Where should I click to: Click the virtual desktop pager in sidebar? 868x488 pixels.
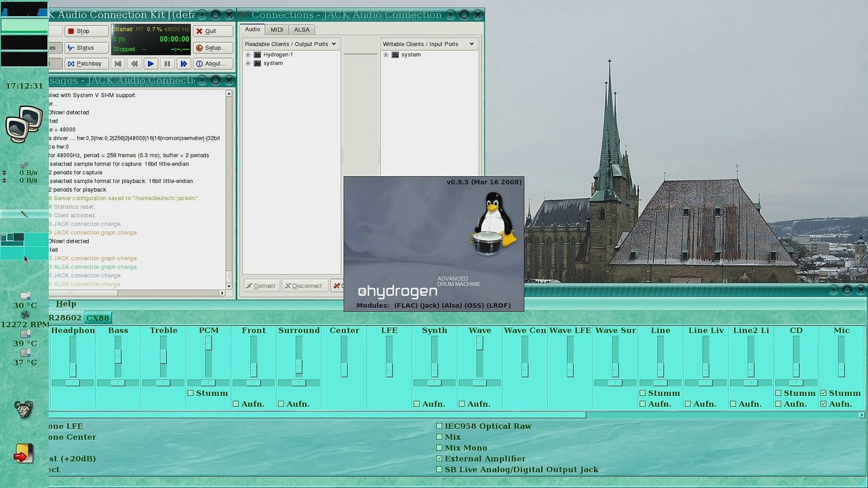click(24, 245)
